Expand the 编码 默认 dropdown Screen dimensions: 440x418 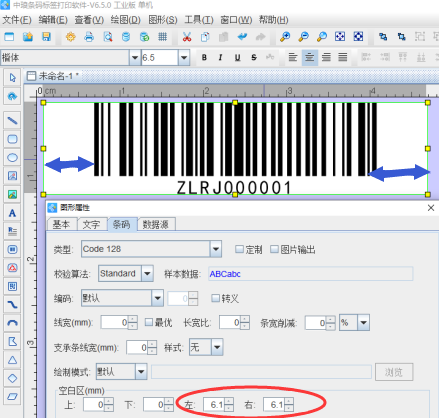(157, 298)
